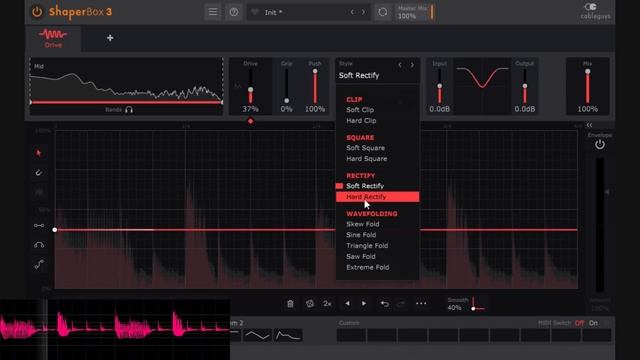
Task: Select next distortion style arrow
Action: (412, 65)
